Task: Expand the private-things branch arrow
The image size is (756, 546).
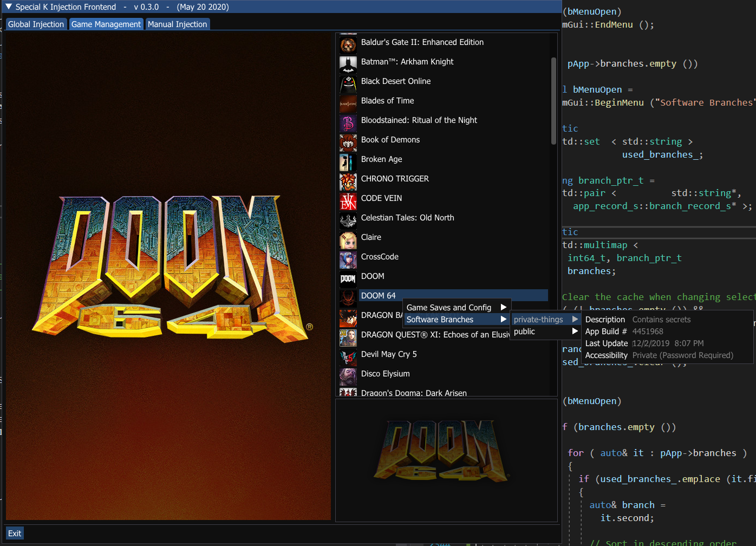Action: 575,319
